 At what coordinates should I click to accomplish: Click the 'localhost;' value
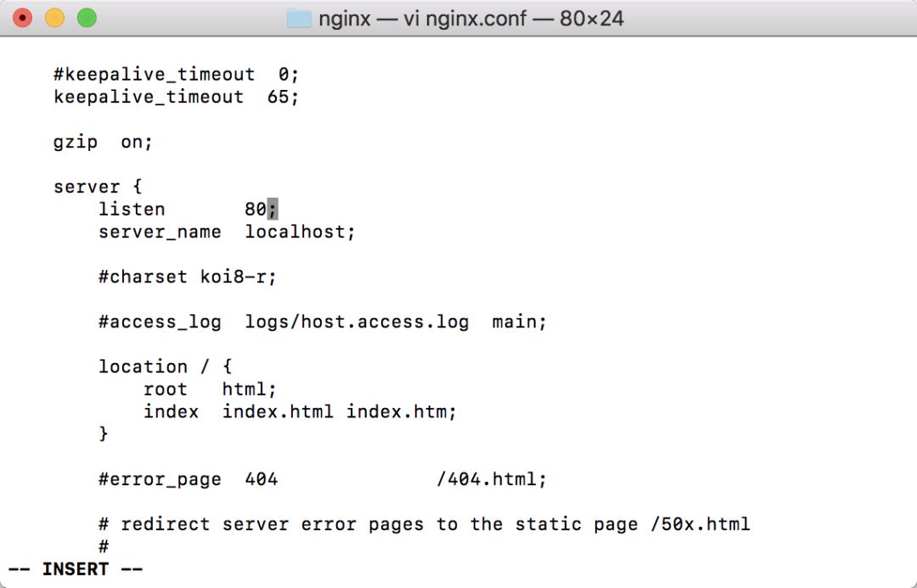(x=300, y=232)
